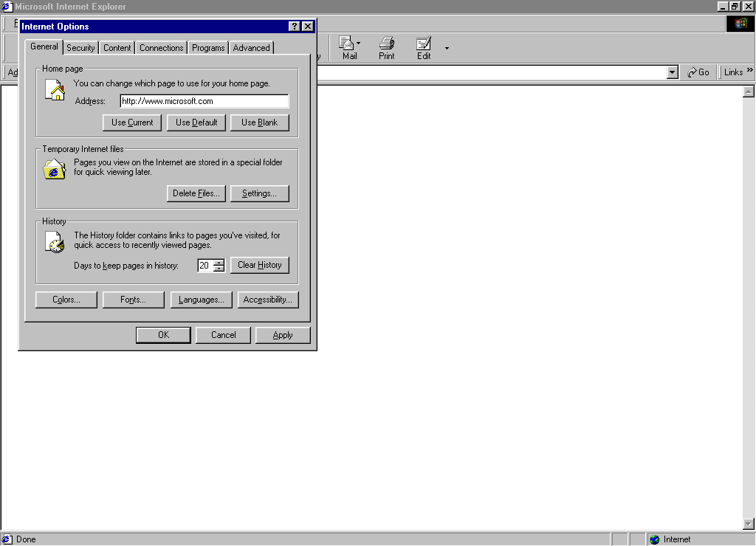Screen dimensions: 756x546
Task: Click the Delete Files button
Action: click(196, 193)
